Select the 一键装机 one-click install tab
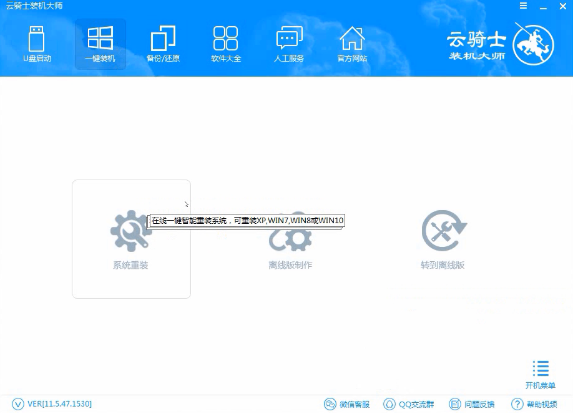Viewport: 573px width, 413px height. click(100, 44)
